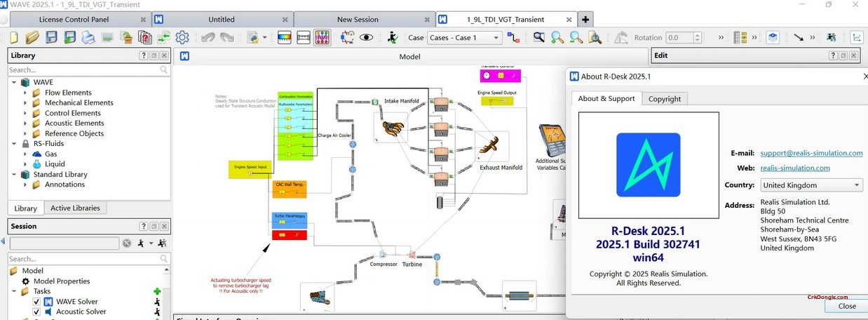Open the Copyright tab in About dialog
This screenshot has width=868, height=320.
click(665, 99)
